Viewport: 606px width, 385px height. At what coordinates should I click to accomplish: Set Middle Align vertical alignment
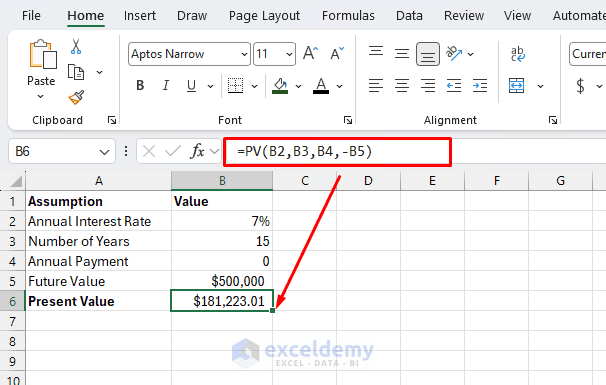tap(402, 53)
